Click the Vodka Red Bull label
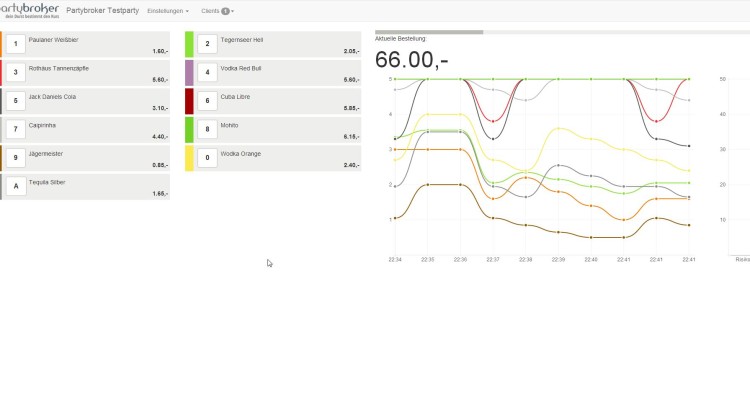Viewport: 750px width, 410px height. [241, 68]
